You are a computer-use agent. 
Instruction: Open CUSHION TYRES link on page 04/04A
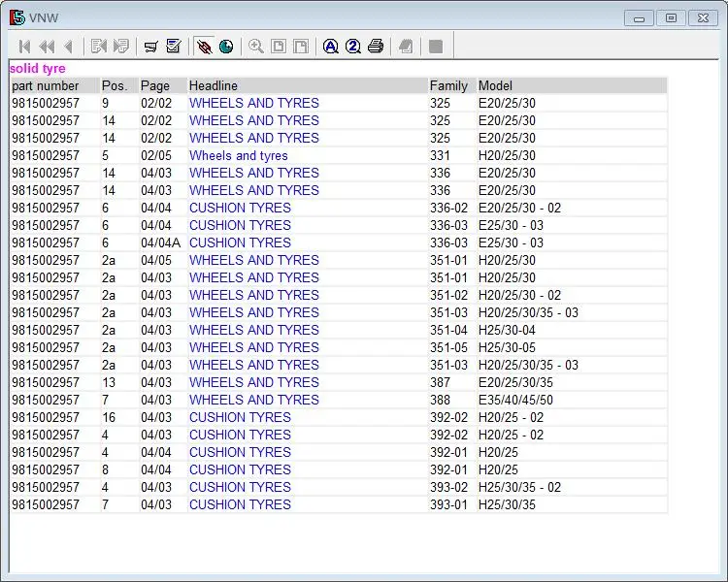click(x=240, y=242)
